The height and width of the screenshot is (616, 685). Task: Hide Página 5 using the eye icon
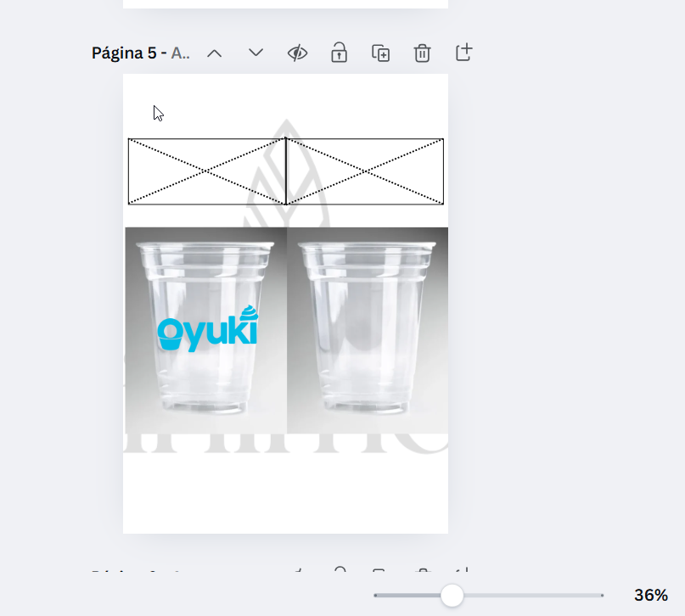pos(297,53)
